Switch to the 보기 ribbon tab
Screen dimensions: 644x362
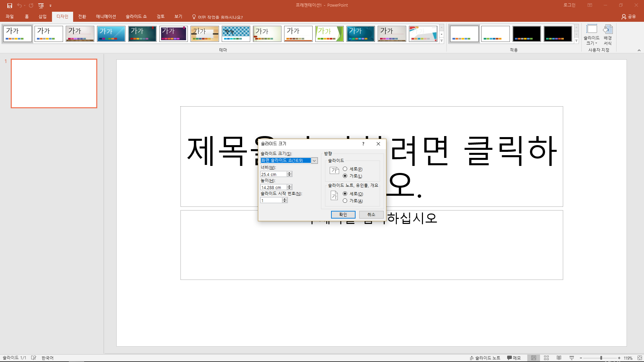[178, 16]
